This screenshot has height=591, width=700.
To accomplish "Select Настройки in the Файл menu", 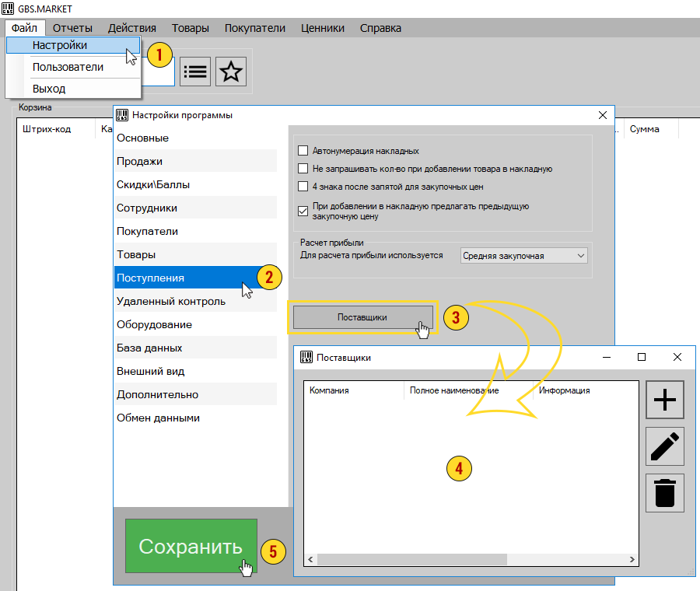I will pos(73,45).
